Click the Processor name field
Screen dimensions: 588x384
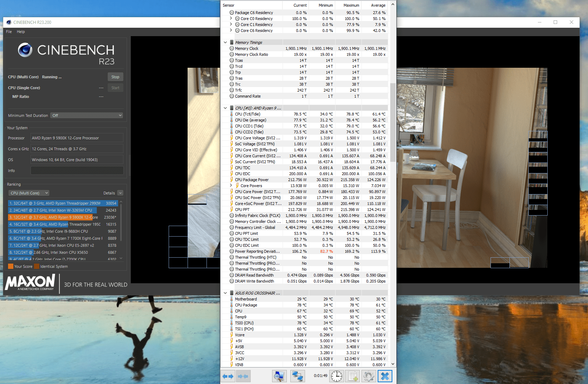pos(77,138)
